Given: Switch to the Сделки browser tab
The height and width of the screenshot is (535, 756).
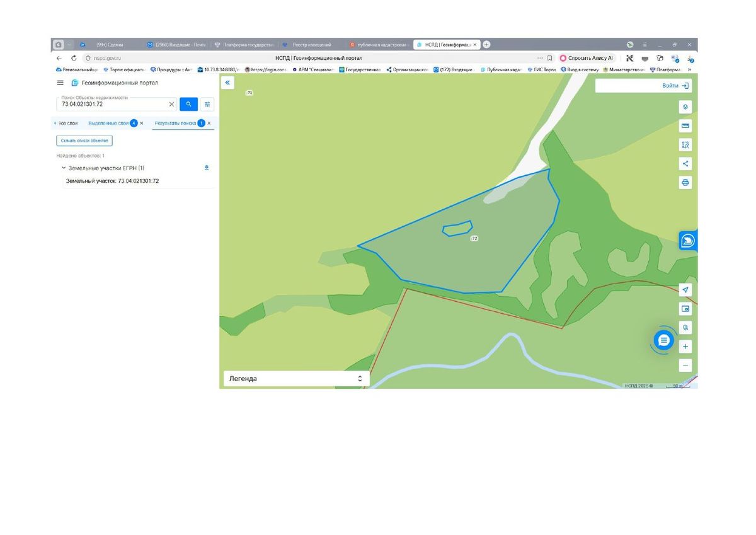Looking at the screenshot, I should (109, 45).
